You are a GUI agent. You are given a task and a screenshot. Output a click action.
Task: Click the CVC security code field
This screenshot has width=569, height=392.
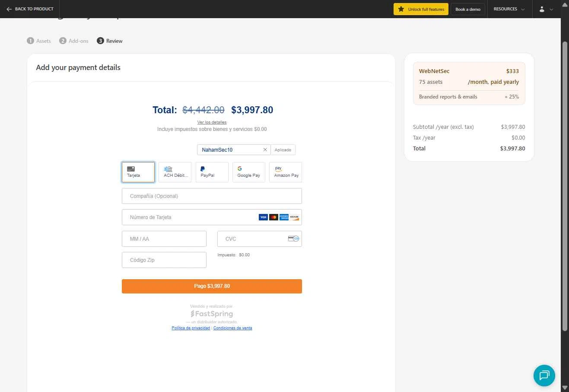[259, 239]
